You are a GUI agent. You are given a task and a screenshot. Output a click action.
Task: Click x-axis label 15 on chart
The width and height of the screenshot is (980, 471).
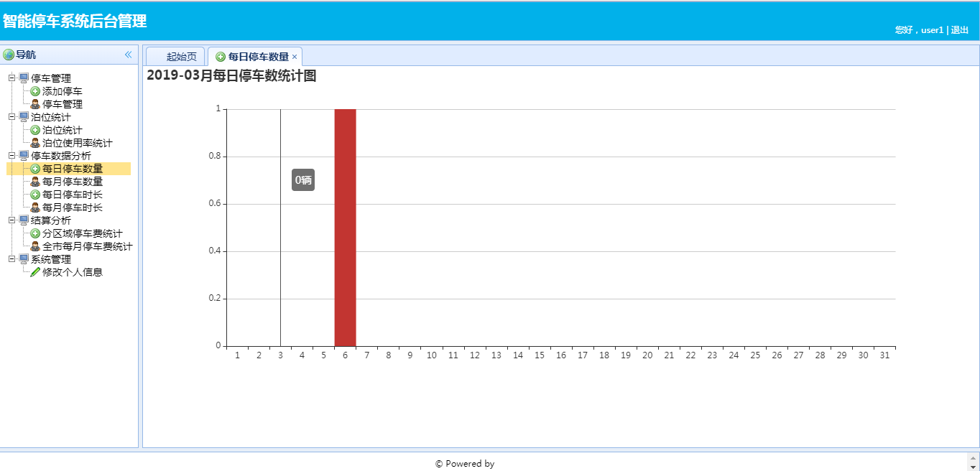point(540,355)
